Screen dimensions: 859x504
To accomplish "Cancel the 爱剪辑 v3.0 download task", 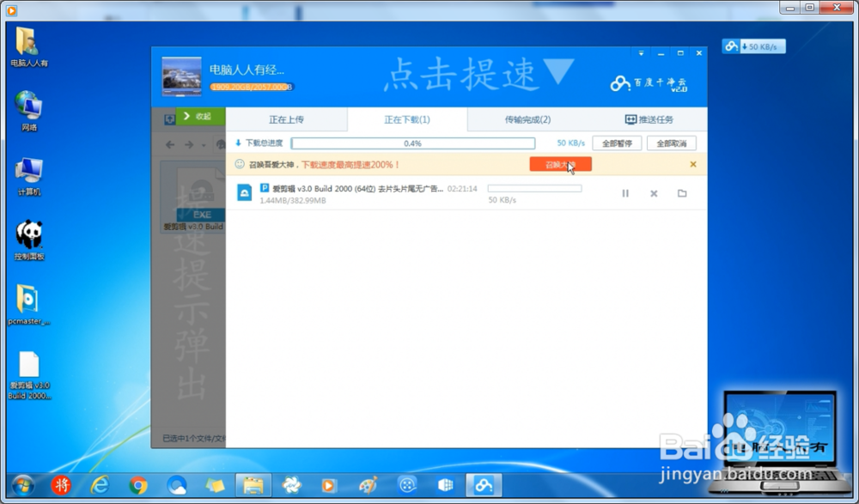I will pos(654,193).
